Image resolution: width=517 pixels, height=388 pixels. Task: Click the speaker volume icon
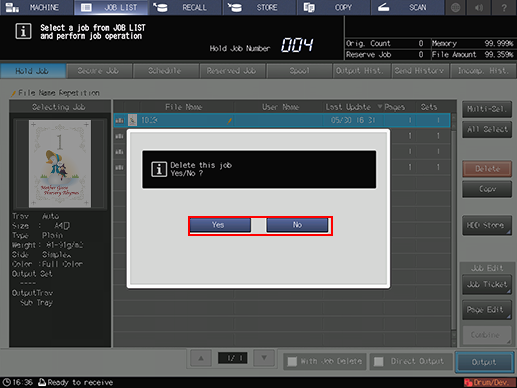pos(479,7)
